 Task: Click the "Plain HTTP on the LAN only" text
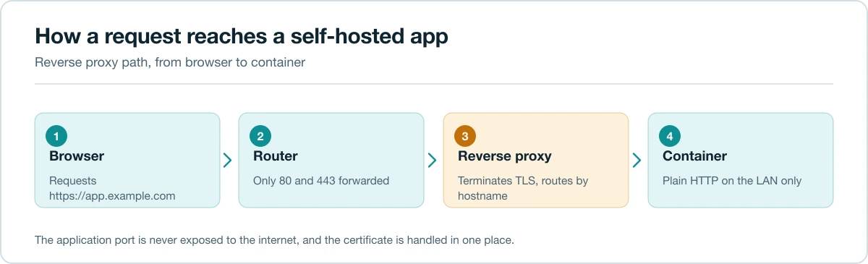(x=732, y=181)
